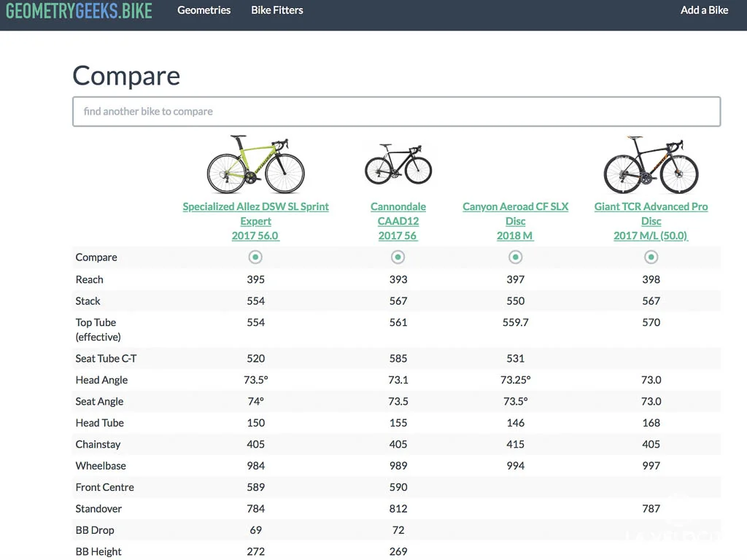This screenshot has height=560, width=747.
Task: Open Add a Bike in the navbar
Action: pyautogui.click(x=704, y=10)
